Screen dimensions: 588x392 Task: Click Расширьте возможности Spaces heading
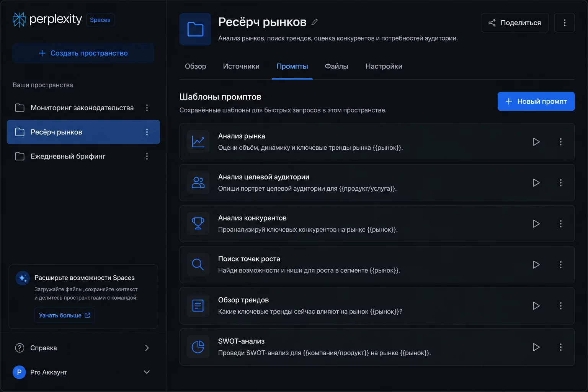point(85,278)
